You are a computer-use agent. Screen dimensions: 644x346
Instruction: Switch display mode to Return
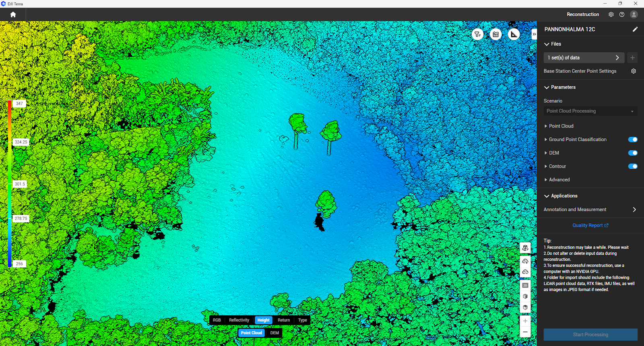click(x=284, y=320)
